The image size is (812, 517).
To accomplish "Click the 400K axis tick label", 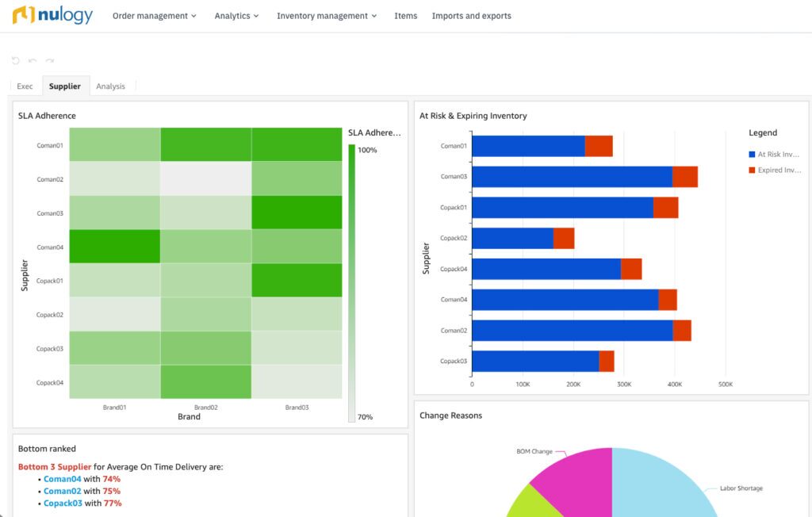I will pos(675,385).
